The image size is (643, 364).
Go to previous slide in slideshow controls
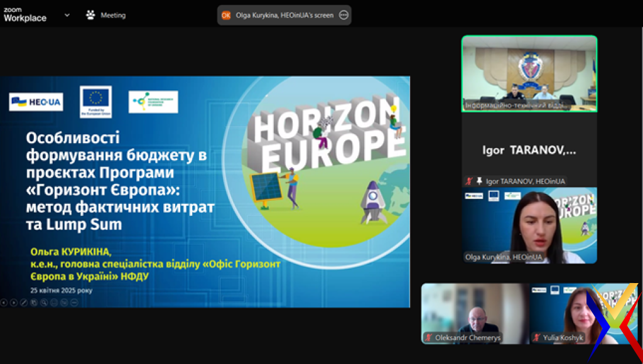pos(4,302)
